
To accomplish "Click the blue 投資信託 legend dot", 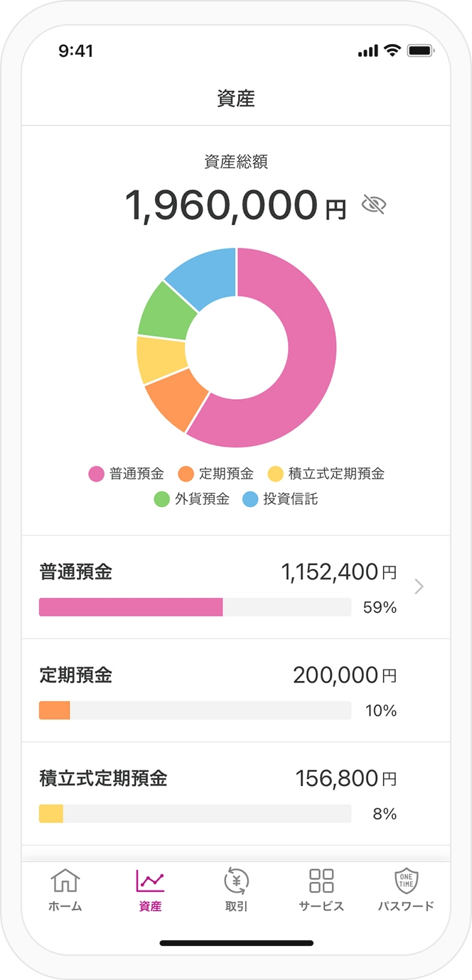I will point(250,499).
